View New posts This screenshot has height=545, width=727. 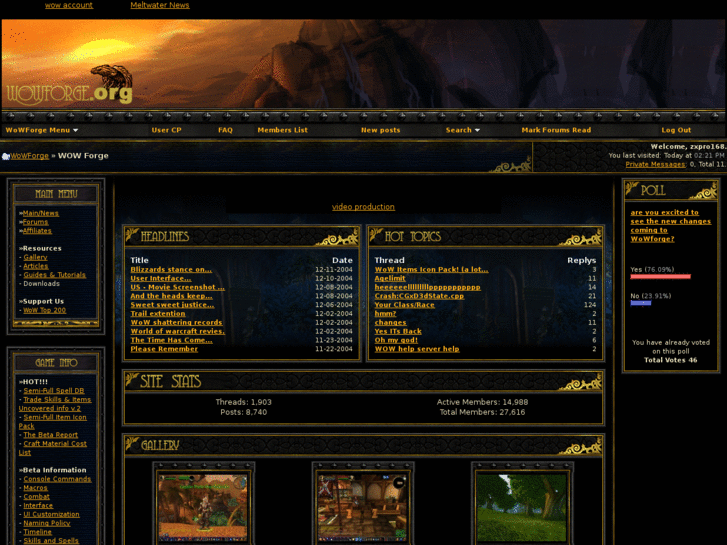pyautogui.click(x=380, y=130)
